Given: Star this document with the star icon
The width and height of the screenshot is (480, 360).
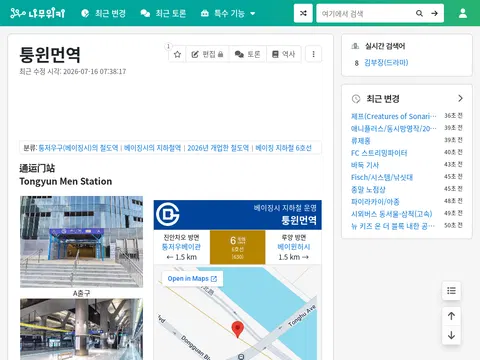Looking at the screenshot, I should (177, 54).
